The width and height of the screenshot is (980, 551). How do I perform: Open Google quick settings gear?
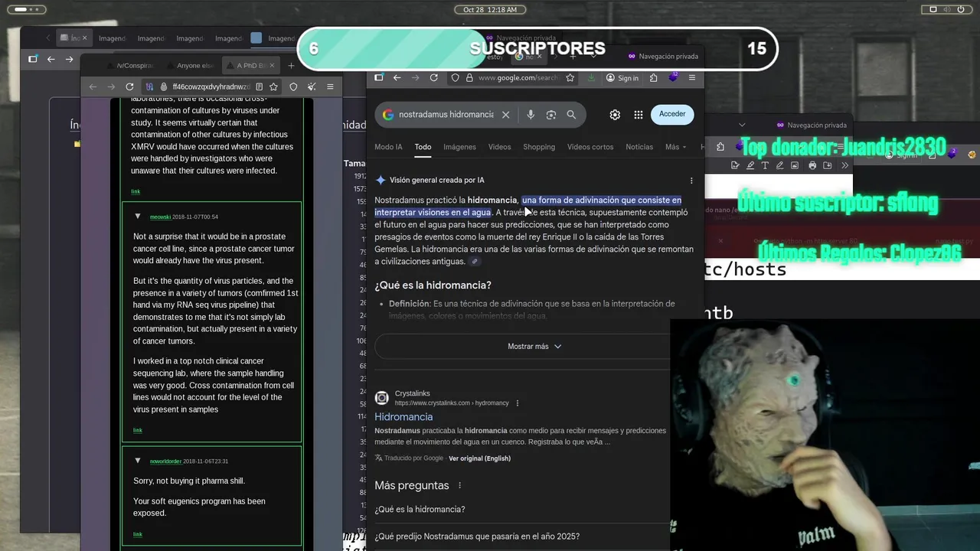pos(615,115)
